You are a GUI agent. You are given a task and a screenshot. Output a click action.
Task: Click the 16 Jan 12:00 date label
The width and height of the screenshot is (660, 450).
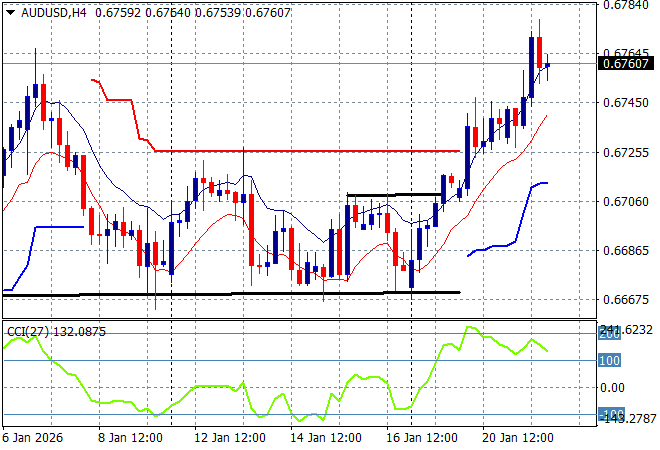421,438
